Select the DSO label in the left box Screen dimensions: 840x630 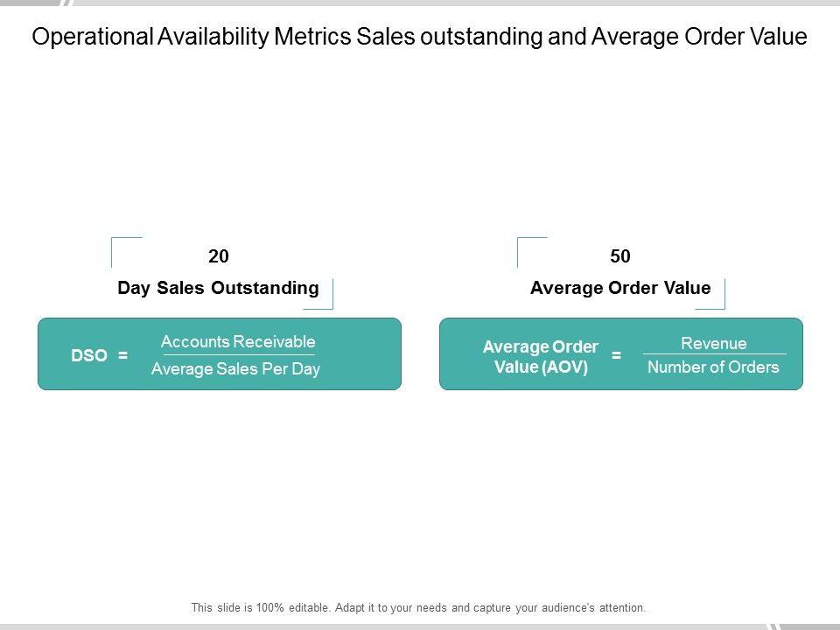pos(89,355)
